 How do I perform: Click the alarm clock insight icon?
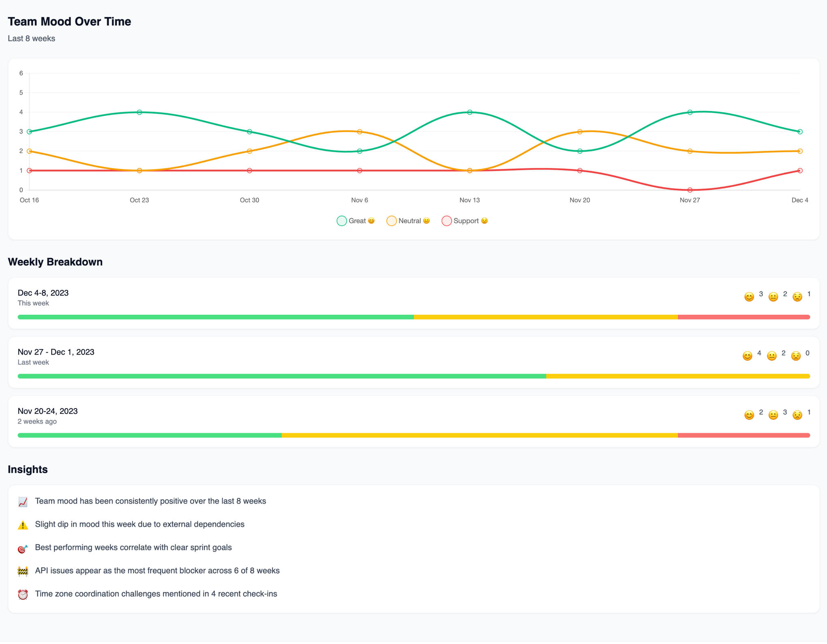[x=23, y=595]
